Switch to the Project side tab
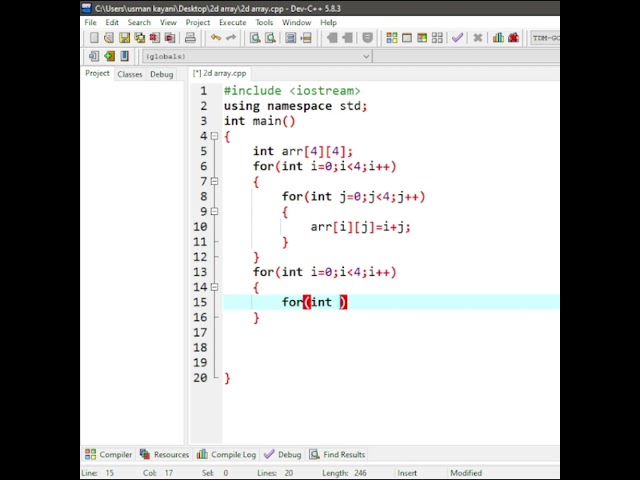The image size is (640, 480). [x=97, y=73]
